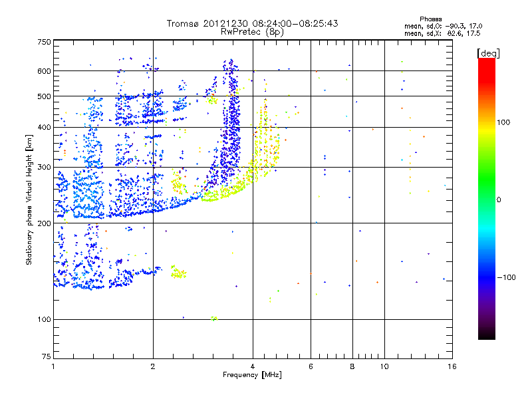Click the purple vertical echo column near 3.5 MHz
The image size is (532, 399).
tap(231, 122)
